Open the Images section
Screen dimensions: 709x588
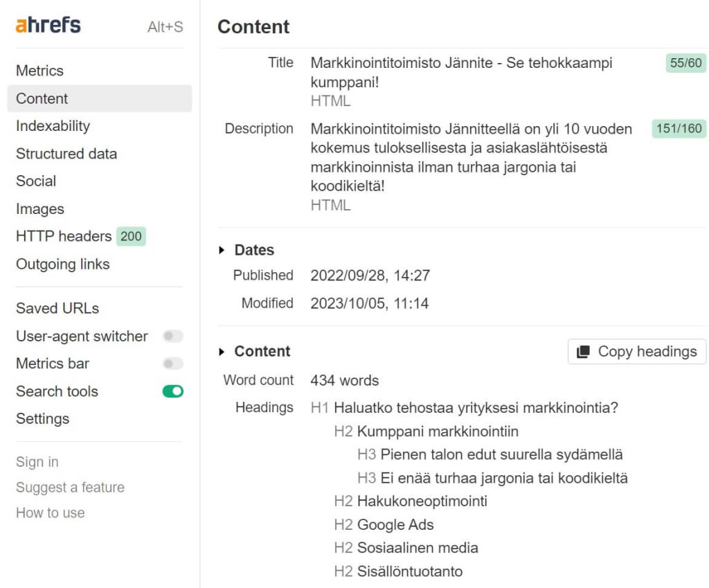click(40, 209)
